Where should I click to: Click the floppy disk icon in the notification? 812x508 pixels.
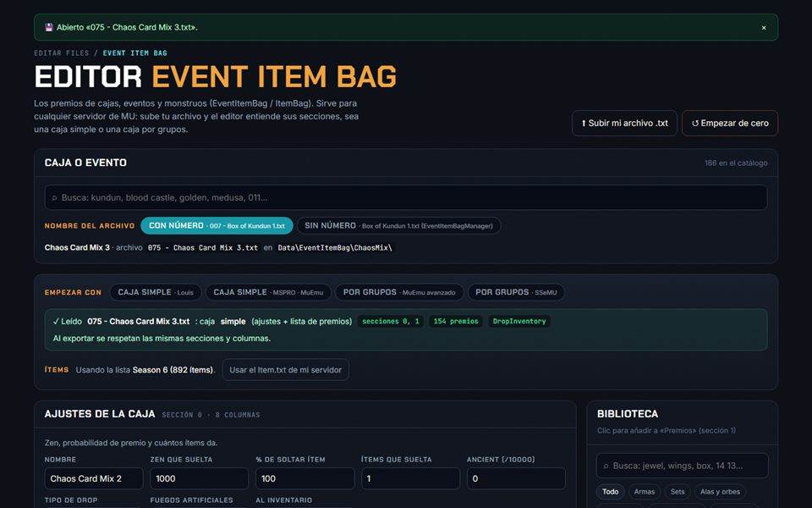click(x=49, y=27)
